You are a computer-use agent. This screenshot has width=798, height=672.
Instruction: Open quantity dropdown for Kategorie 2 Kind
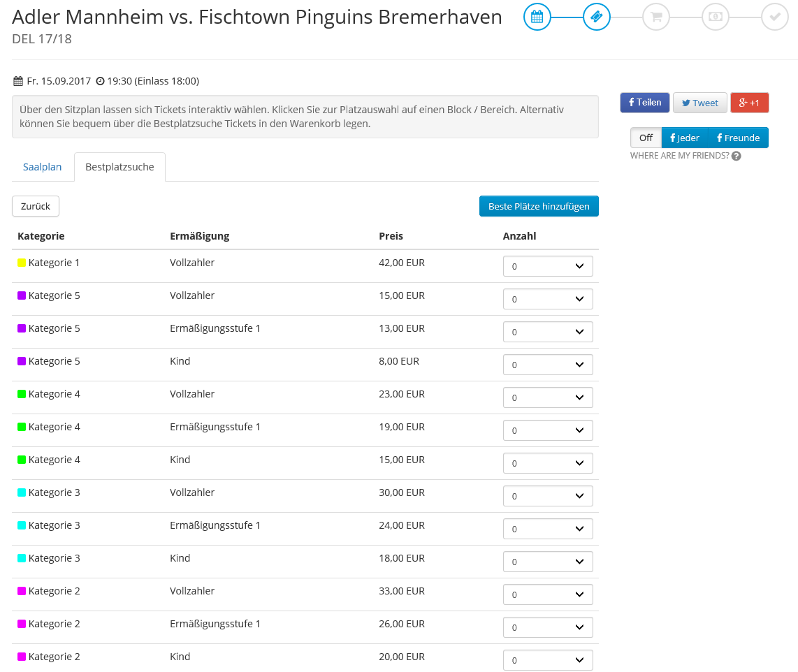click(548, 660)
